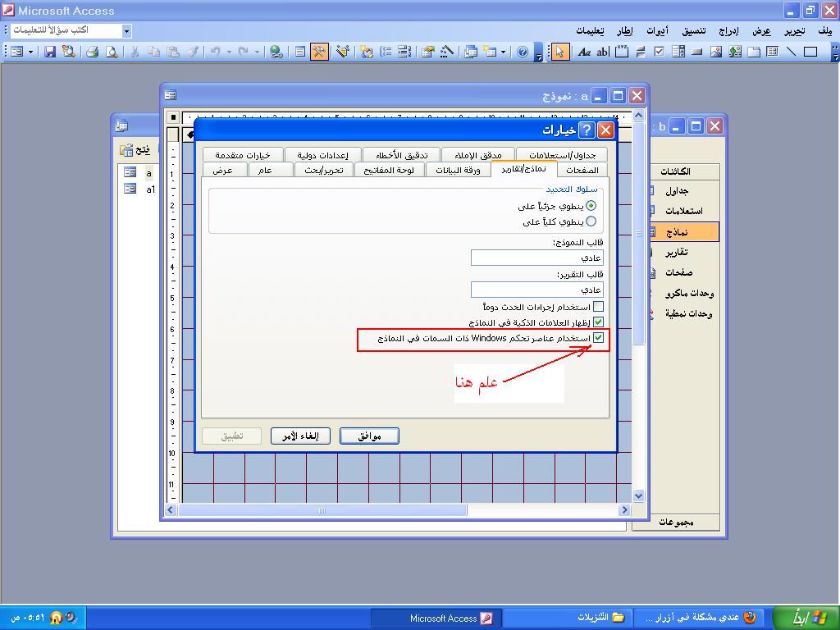
Task: Select the Rectangle drawing tool
Action: [x=810, y=52]
